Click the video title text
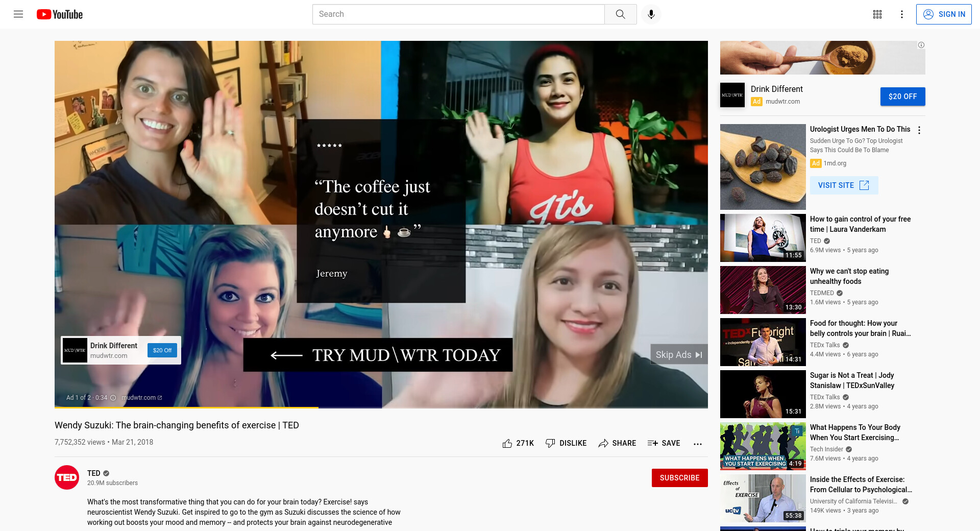 point(177,425)
